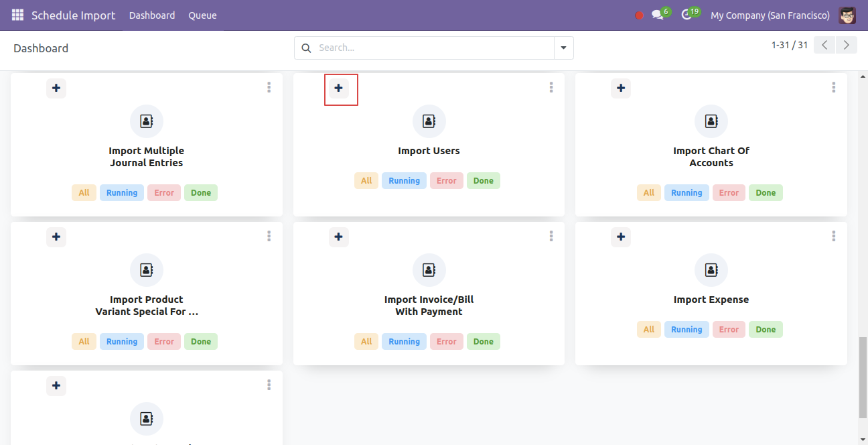This screenshot has width=868, height=445.
Task: Add new Import Users record
Action: click(339, 88)
